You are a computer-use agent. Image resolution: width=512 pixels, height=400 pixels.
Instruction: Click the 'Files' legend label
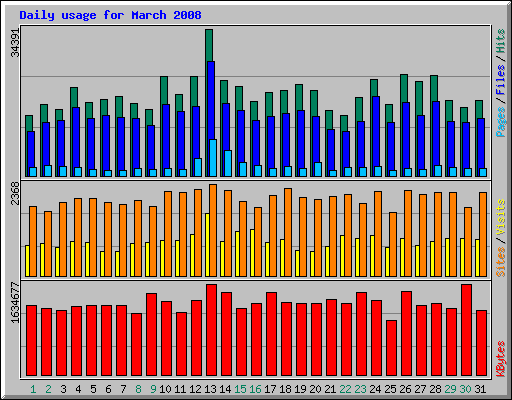tap(501, 79)
